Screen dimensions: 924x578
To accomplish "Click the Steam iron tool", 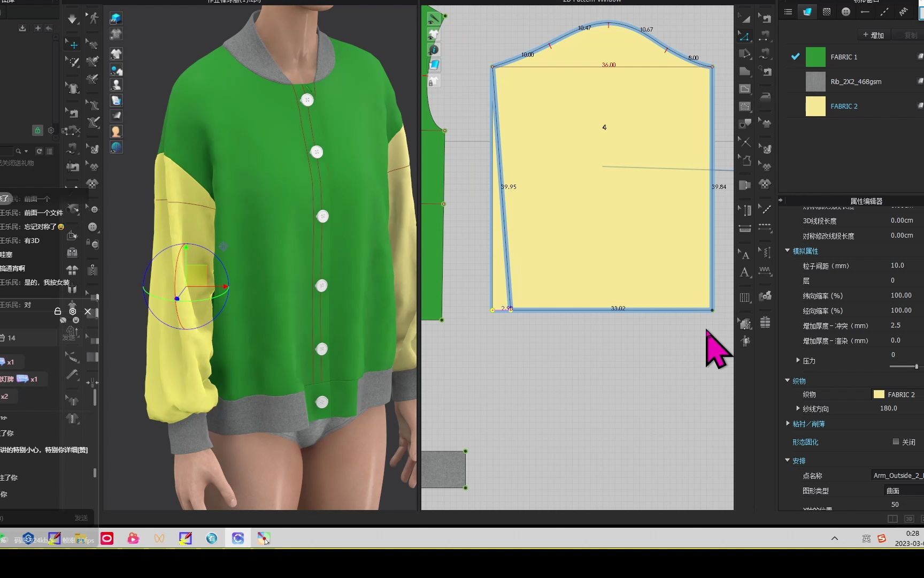I will (765, 96).
